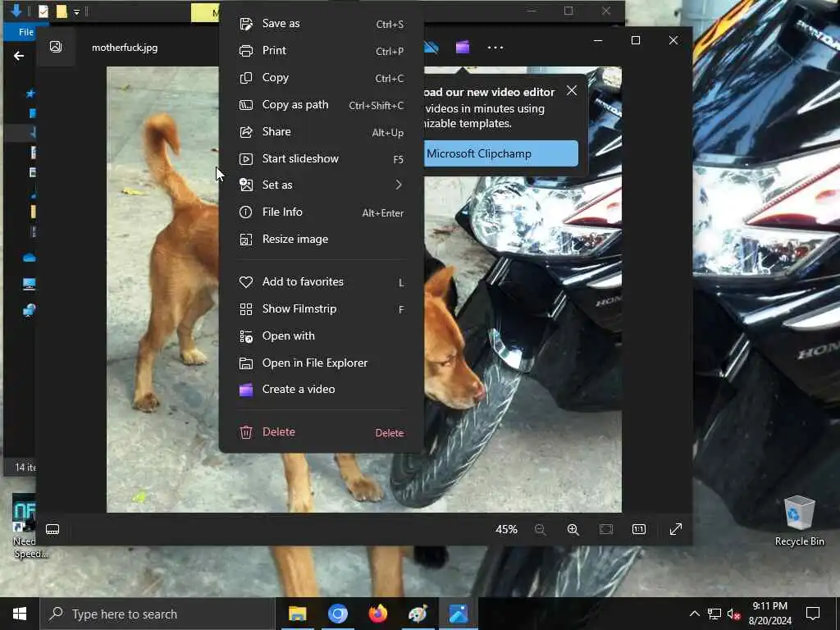Open File Info from context menu

click(x=322, y=212)
